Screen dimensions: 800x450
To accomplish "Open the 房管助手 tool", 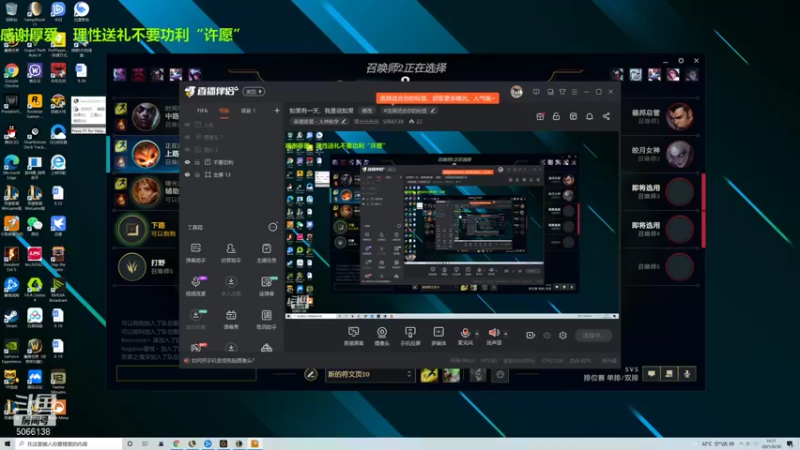I will (x=231, y=253).
